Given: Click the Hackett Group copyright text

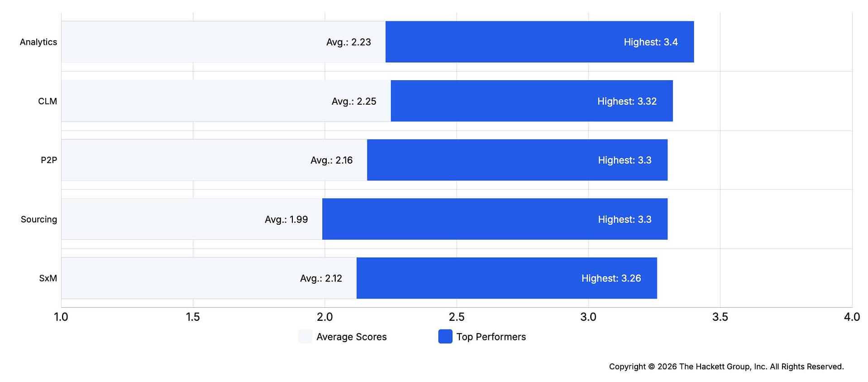Looking at the screenshot, I should point(726,367).
